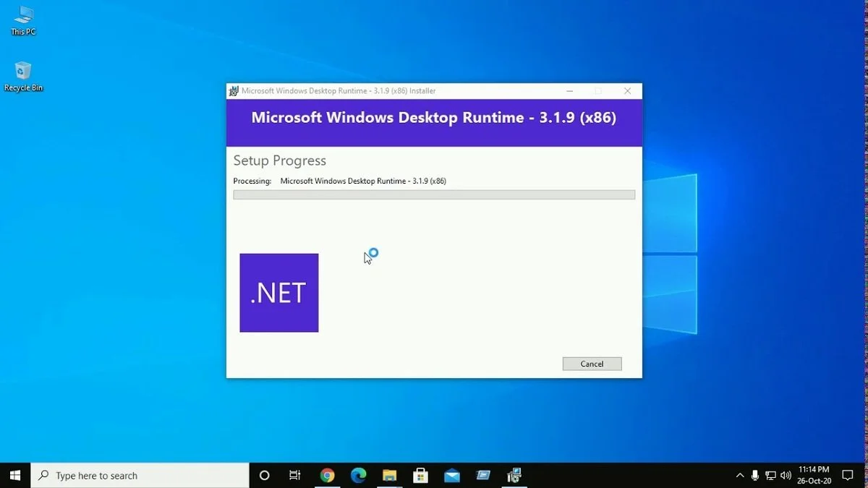Open network status tray icon
Viewport: 868px width, 488px height.
point(770,476)
